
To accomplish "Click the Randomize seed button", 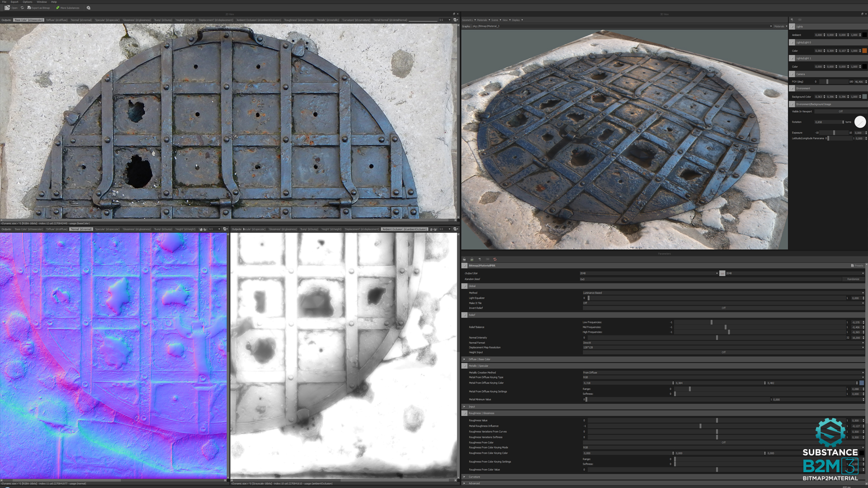I will coord(853,279).
